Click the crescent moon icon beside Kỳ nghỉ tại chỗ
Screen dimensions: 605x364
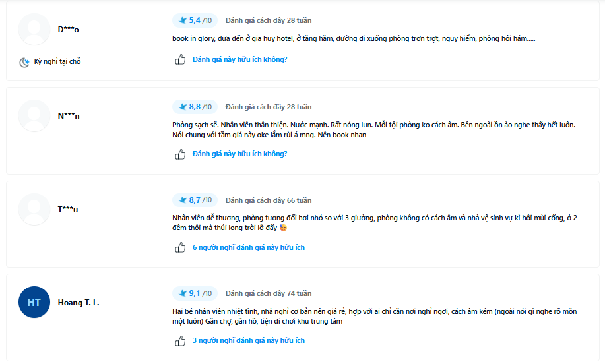pos(24,62)
